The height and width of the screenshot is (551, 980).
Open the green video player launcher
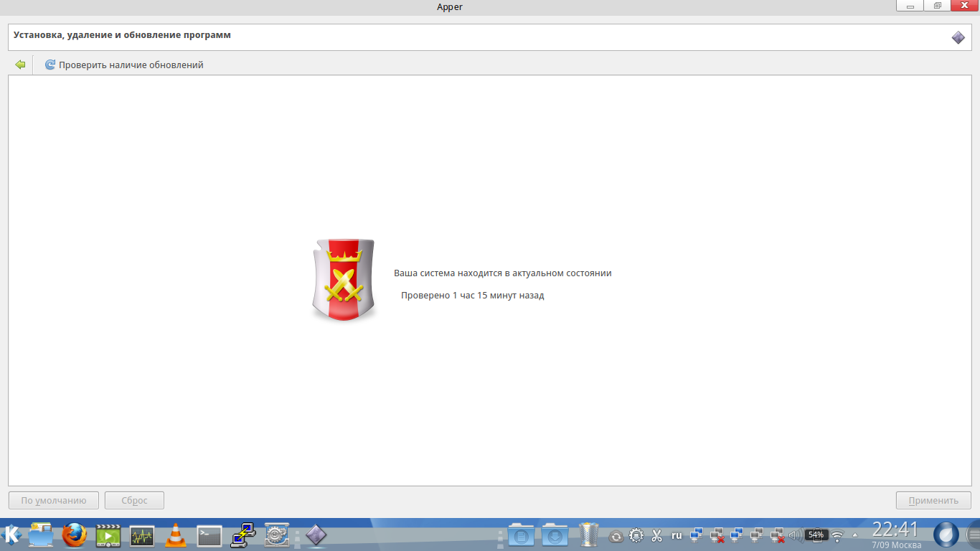(x=108, y=535)
